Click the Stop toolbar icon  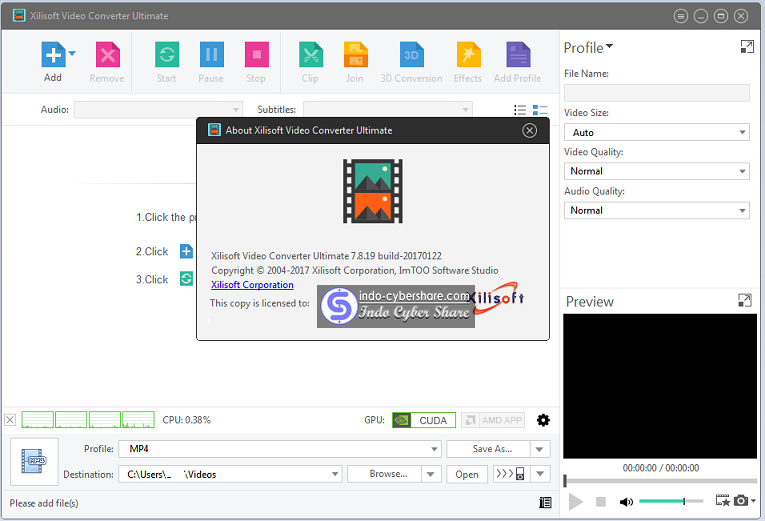tap(257, 55)
